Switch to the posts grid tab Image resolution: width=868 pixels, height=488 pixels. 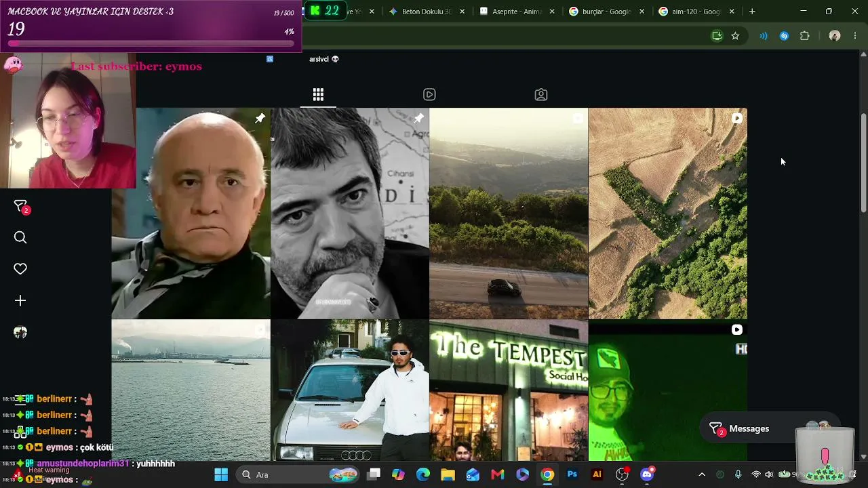click(x=318, y=95)
